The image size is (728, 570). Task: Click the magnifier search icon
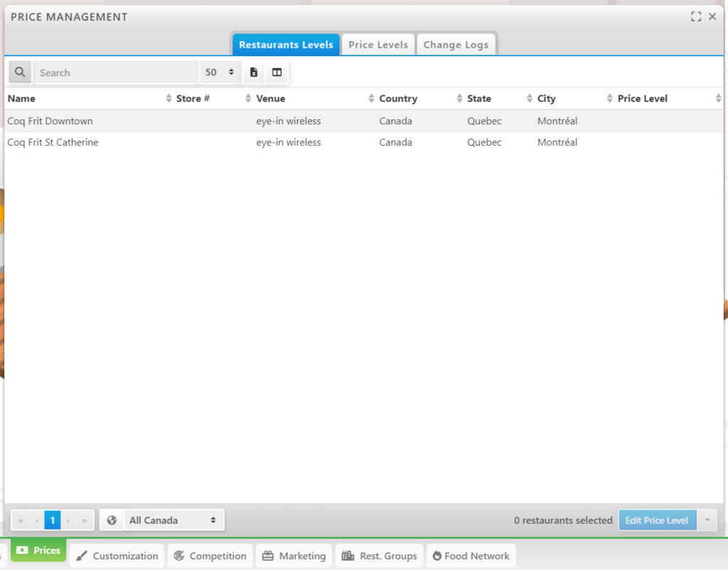20,72
